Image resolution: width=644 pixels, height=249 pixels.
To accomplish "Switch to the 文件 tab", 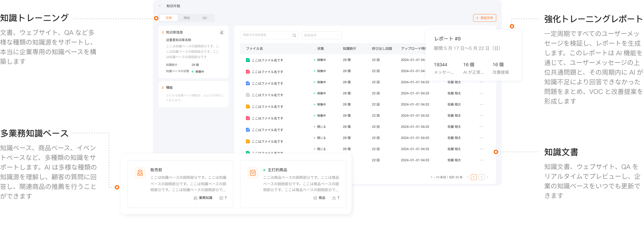I will pyautogui.click(x=169, y=18).
